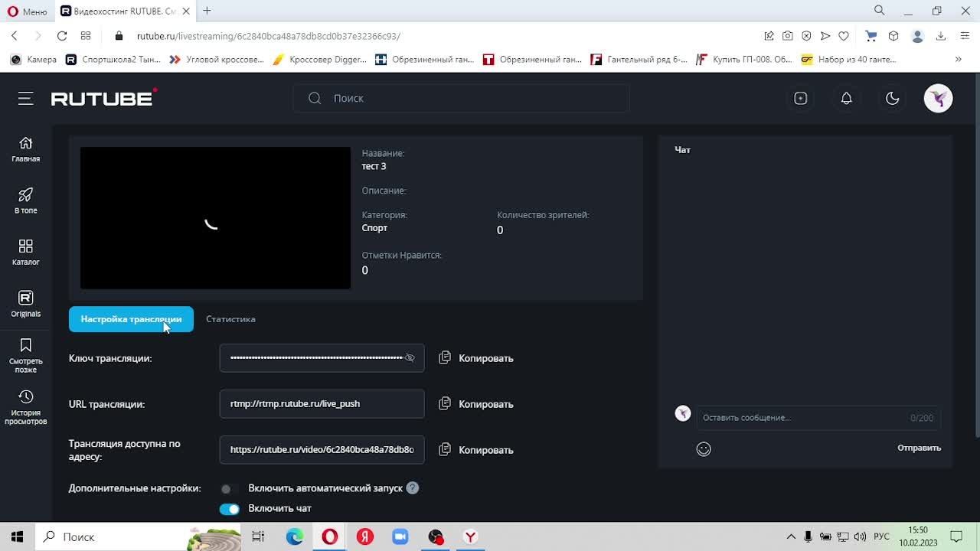
Task: Open the Windows Start menu
Action: tap(17, 536)
